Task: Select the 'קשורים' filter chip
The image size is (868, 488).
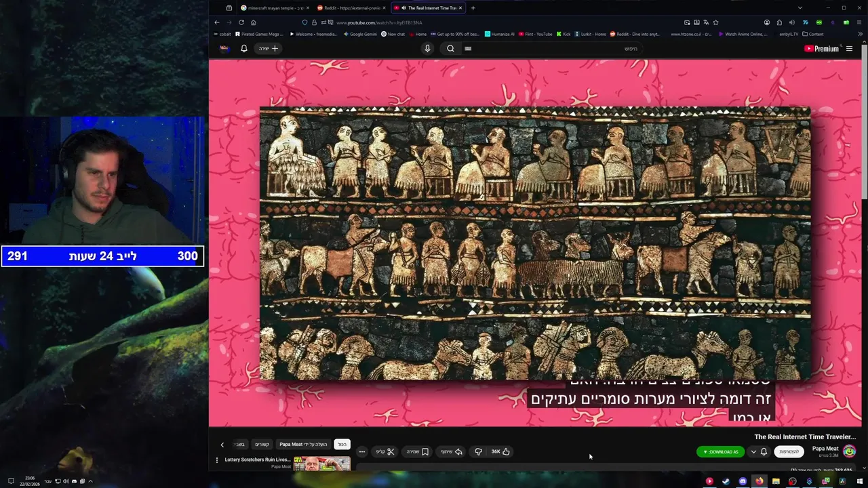Action: pyautogui.click(x=262, y=444)
